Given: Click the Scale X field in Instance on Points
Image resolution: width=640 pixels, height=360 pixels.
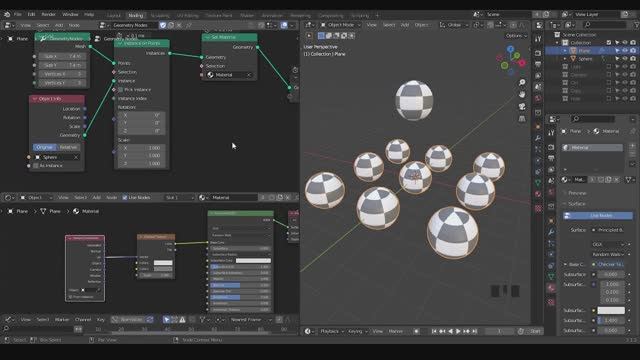Looking at the screenshot, I should tap(142, 148).
